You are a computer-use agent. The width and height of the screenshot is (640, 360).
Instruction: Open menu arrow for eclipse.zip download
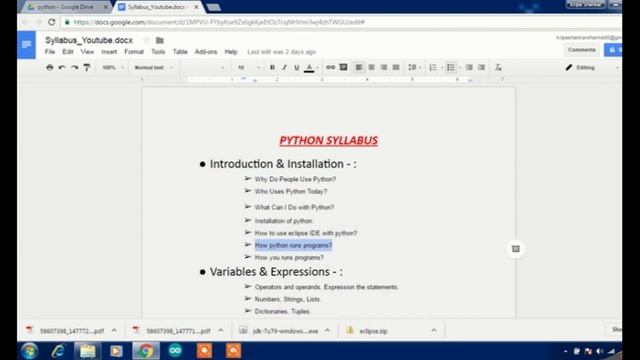pos(434,331)
